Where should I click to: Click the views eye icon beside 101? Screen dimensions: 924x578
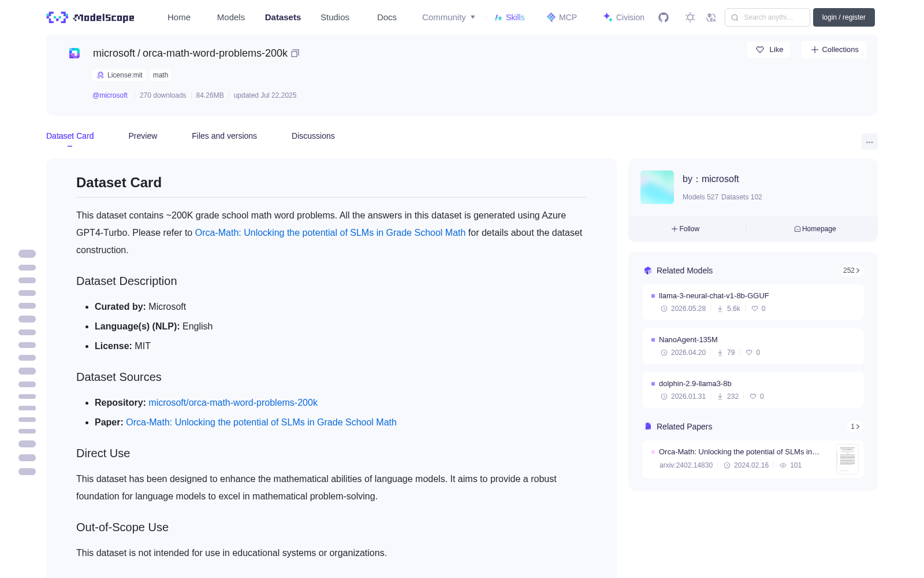[x=783, y=465]
